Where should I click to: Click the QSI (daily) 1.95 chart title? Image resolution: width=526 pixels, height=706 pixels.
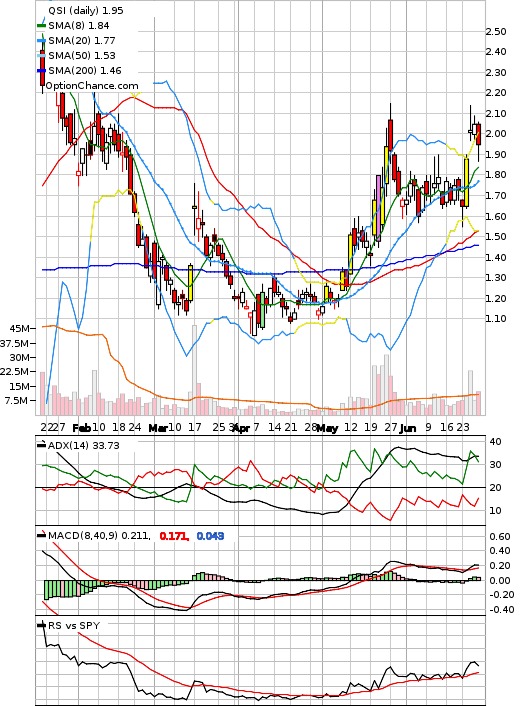[86, 10]
